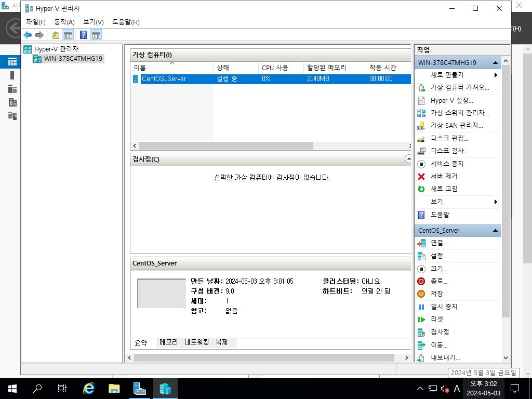Toggle the show/hide console tree icon
This screenshot has height=399, width=532.
pyautogui.click(x=68, y=35)
